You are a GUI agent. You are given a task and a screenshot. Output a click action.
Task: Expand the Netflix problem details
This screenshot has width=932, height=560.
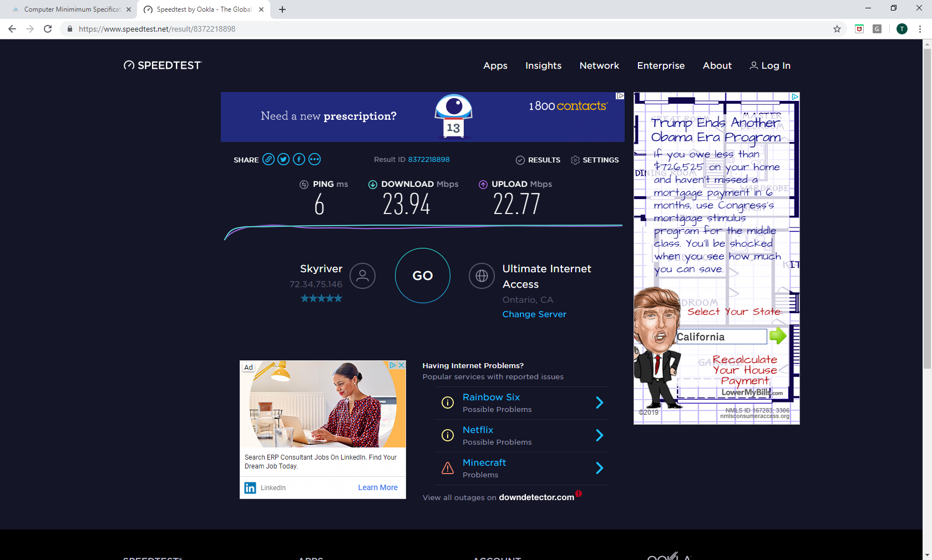click(x=600, y=435)
